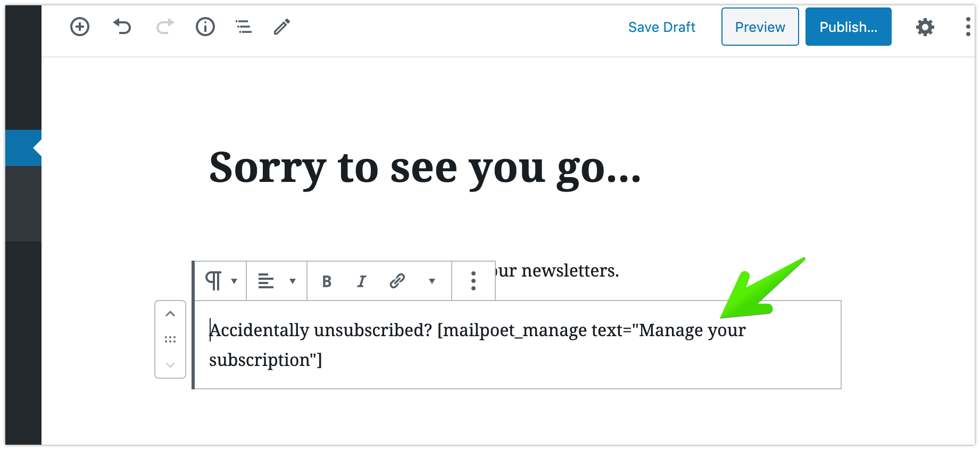This screenshot has width=980, height=450.
Task: Open the top-right more options menu
Action: click(968, 27)
